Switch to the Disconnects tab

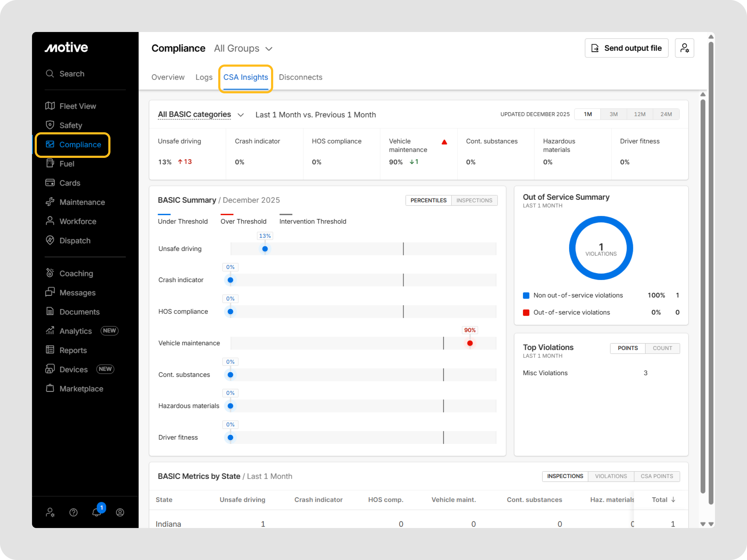300,77
